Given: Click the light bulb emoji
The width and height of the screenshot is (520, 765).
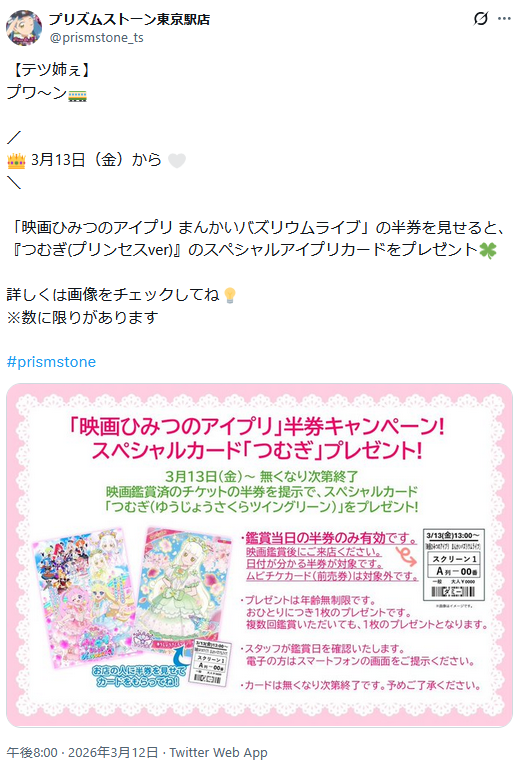Looking at the screenshot, I should point(230,295).
